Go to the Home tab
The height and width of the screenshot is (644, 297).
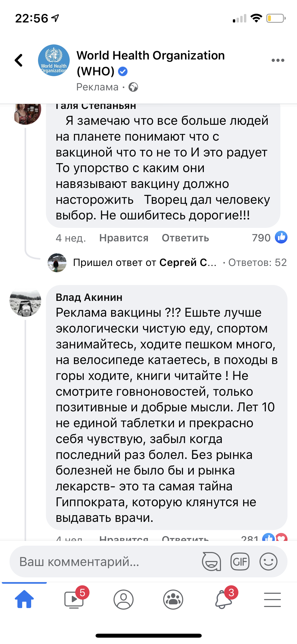[x=24, y=599]
